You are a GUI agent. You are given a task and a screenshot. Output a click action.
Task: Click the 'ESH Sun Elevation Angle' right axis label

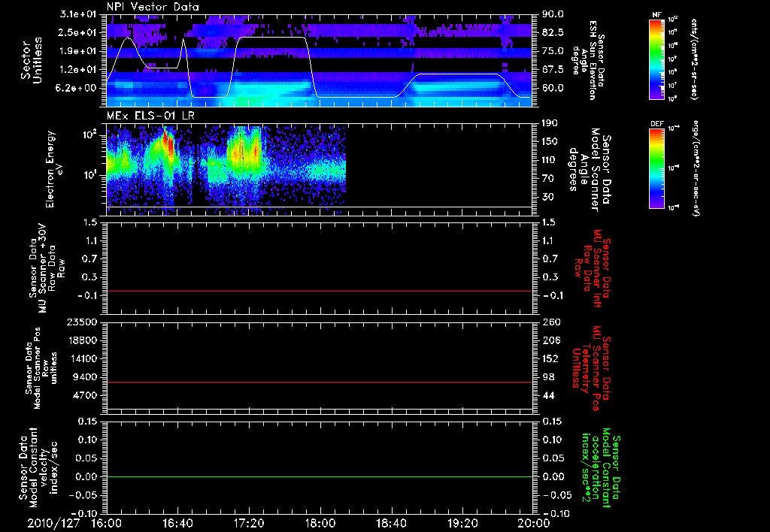click(x=588, y=60)
